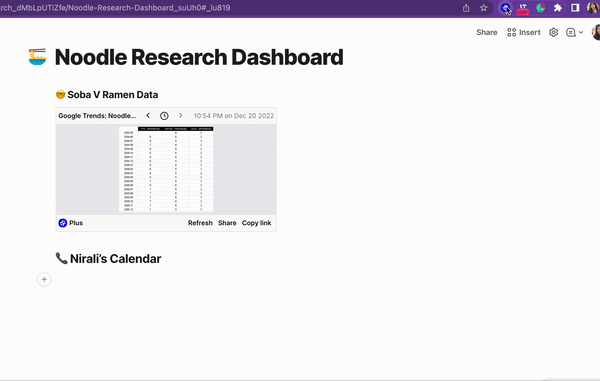Open the comments icon
Screen dimensions: 600x381
(x=571, y=33)
